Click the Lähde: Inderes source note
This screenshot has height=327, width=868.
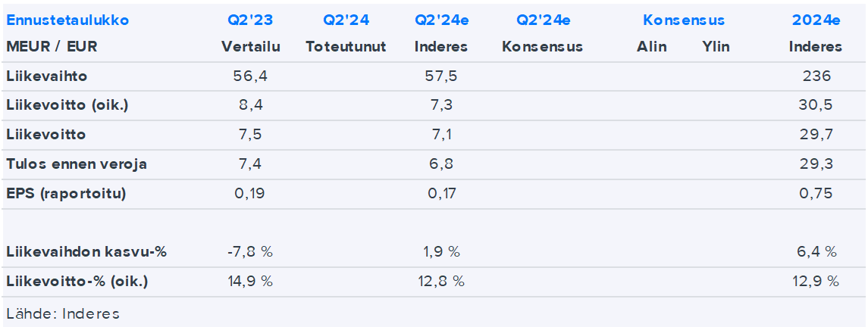[x=62, y=313]
